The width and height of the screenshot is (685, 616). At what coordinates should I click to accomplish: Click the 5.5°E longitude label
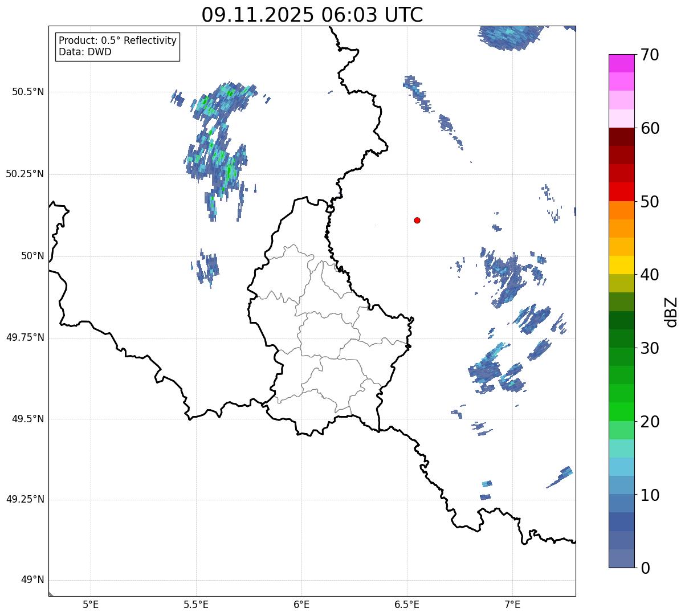(196, 604)
